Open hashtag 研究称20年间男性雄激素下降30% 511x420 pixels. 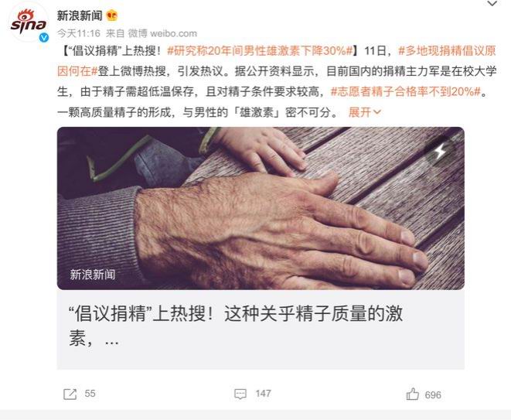[260, 51]
